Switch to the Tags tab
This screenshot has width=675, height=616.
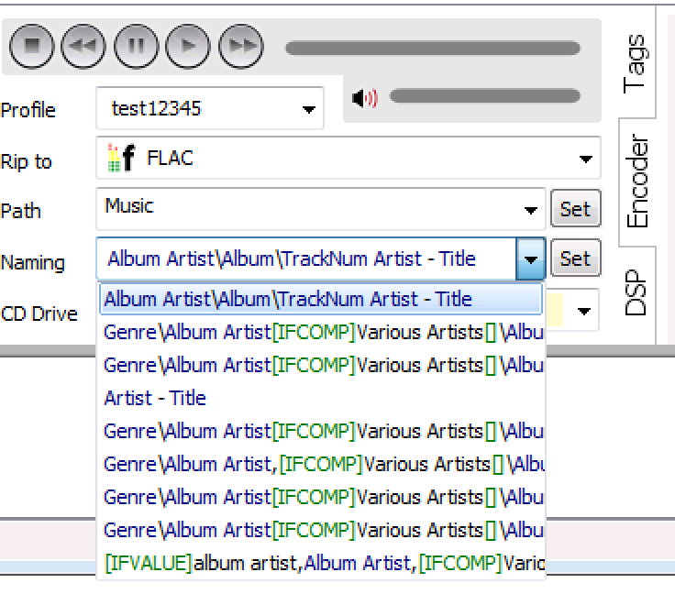click(636, 62)
